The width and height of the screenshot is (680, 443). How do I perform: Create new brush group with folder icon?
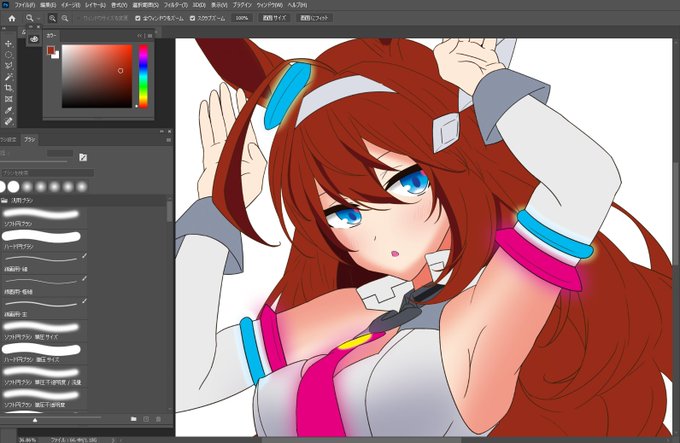coord(134,419)
